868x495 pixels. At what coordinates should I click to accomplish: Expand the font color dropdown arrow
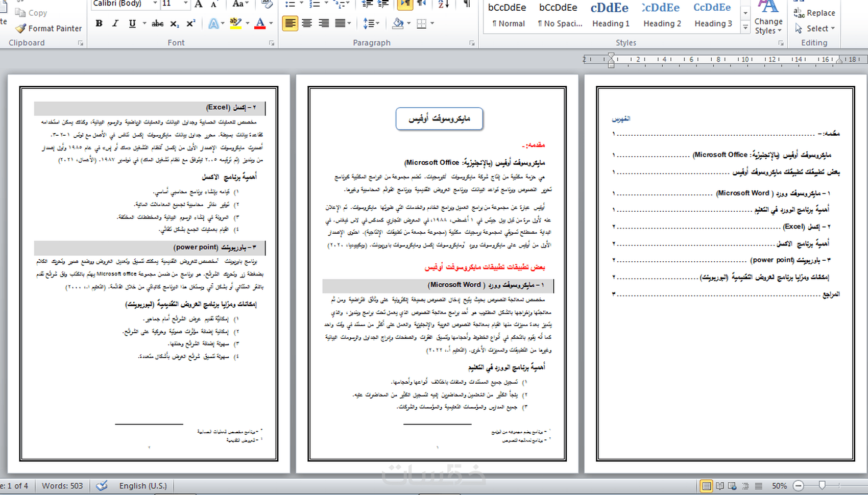coord(271,23)
